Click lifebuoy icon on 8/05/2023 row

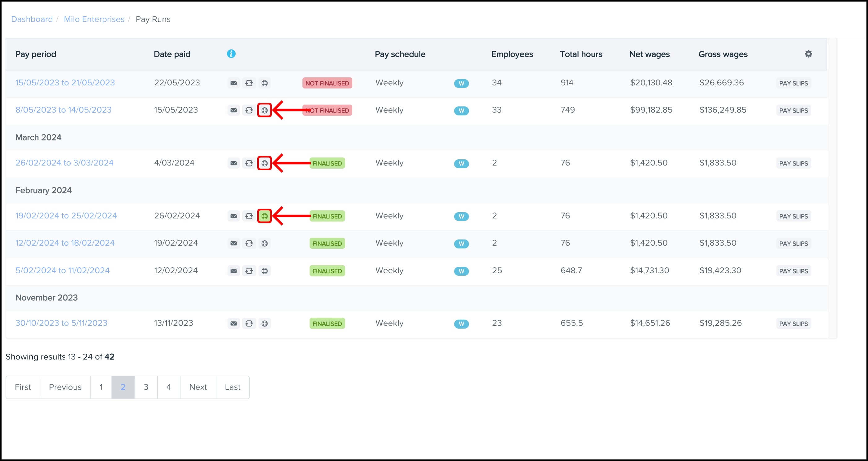tap(264, 110)
